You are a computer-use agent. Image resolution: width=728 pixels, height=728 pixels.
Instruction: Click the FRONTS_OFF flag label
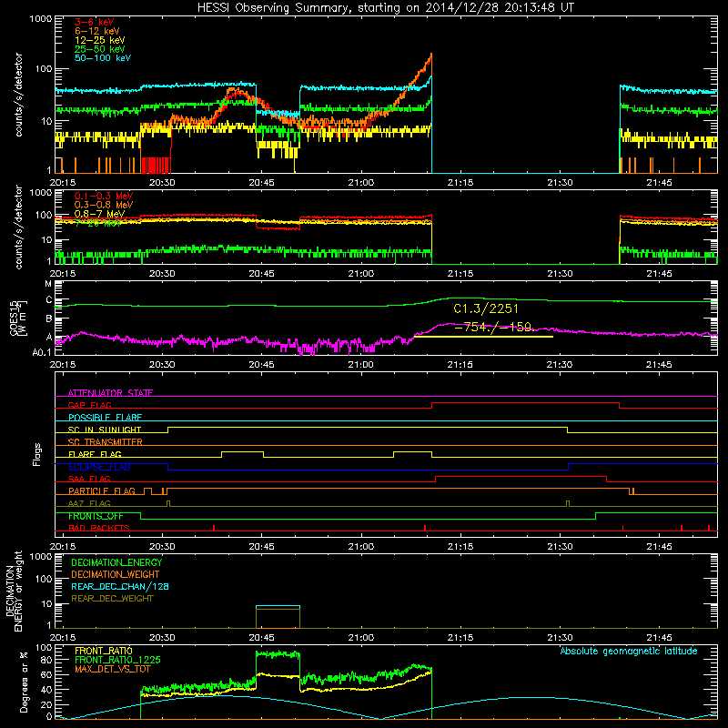[x=96, y=516]
